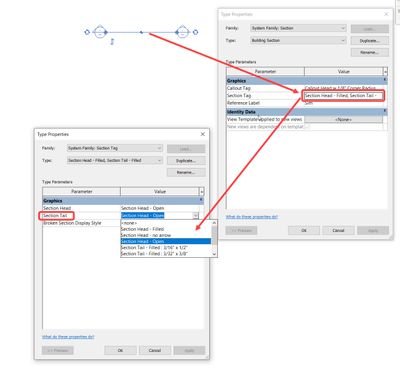
Task: Choose Section Tail - Filled : 3/16" x 1/2"
Action: [166, 247]
